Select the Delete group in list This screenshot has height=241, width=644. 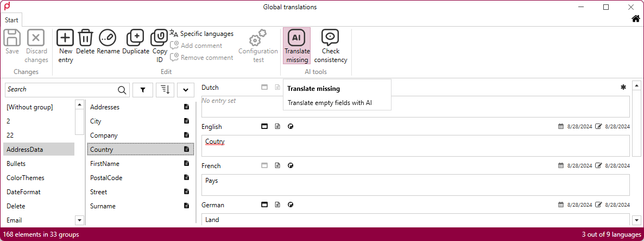point(39,206)
